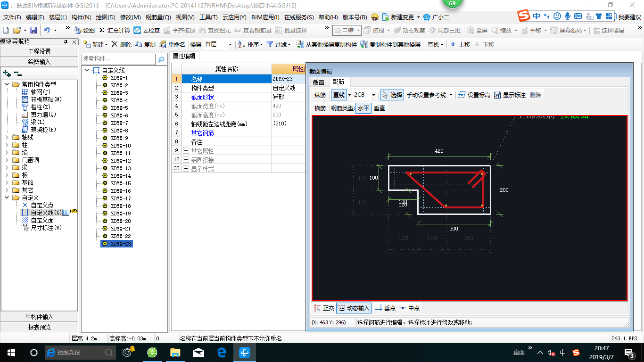The image size is (644, 362).
Task: Select 框柱(Z) in the tree
Action: tap(41, 107)
